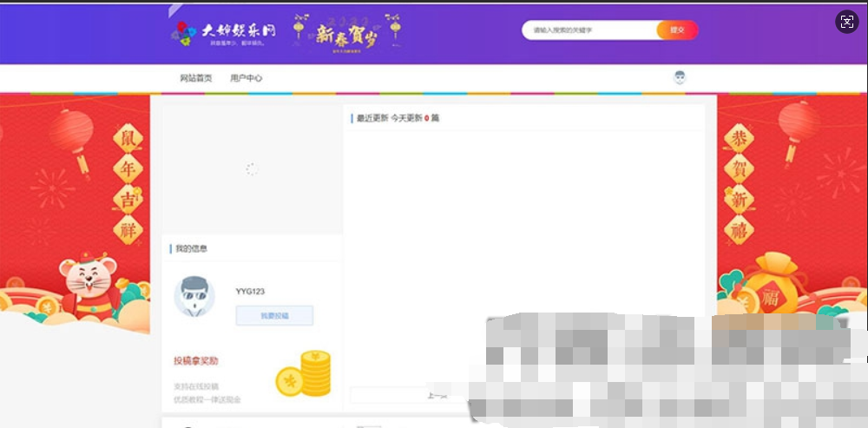
Task: Click the username YYG123
Action: coord(250,291)
